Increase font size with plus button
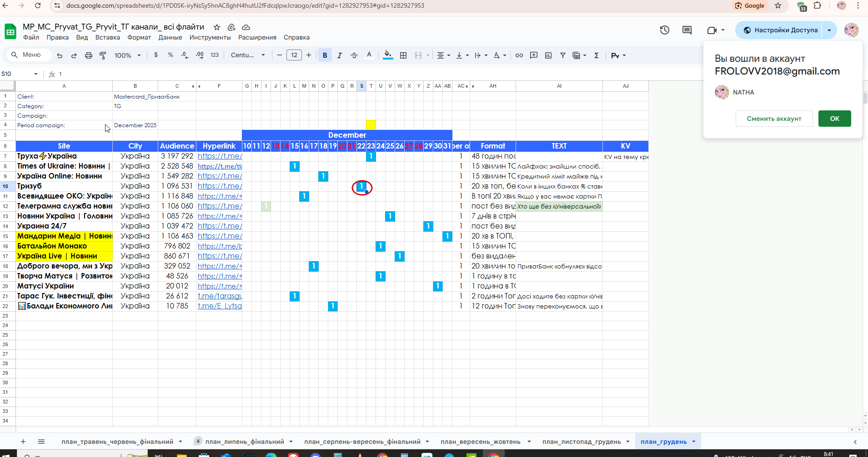Viewport: 868px width, 457px height. coord(309,55)
